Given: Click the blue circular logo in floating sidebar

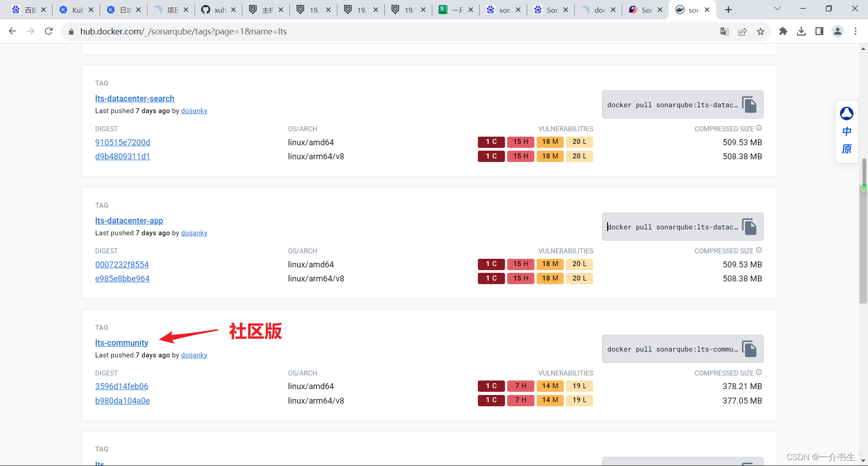Looking at the screenshot, I should 846,113.
